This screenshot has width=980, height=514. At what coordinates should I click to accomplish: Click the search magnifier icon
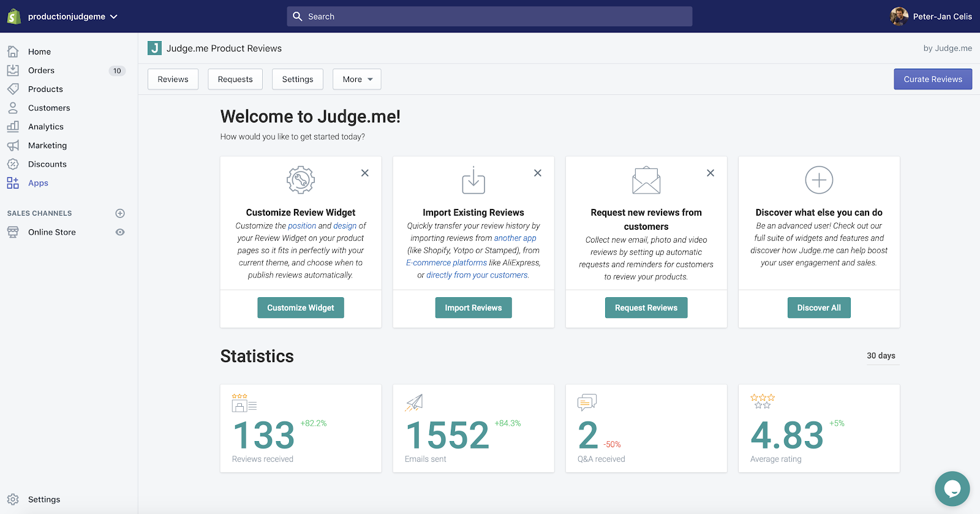(x=298, y=17)
